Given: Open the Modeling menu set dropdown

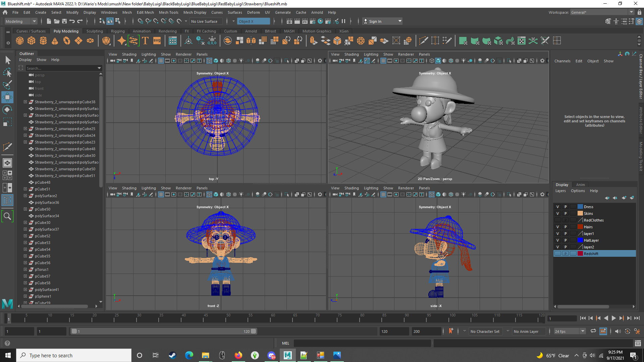Looking at the screenshot, I should (21, 21).
